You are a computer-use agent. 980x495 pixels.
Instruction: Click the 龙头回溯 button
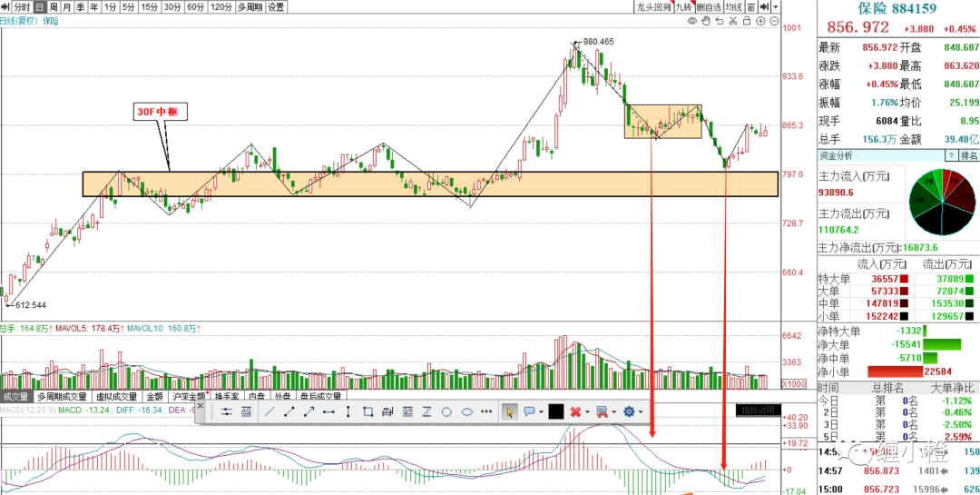point(653,7)
